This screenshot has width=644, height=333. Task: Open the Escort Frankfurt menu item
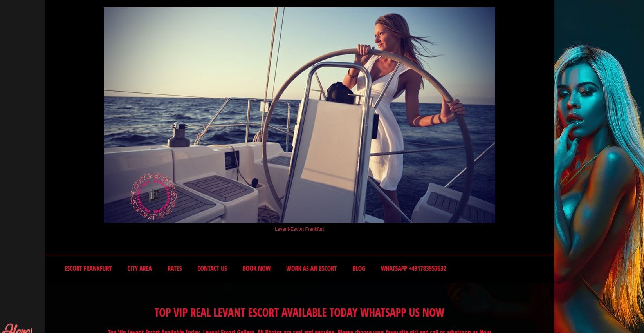pos(88,268)
